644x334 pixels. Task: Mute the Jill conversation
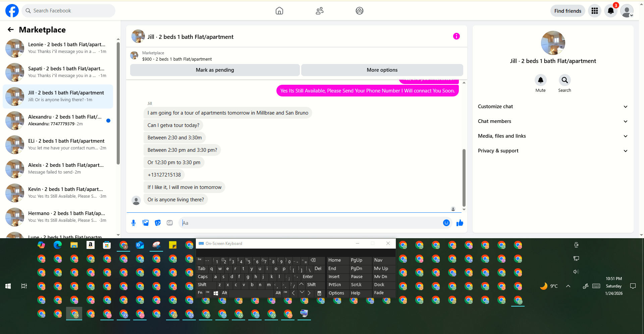[x=541, y=80]
